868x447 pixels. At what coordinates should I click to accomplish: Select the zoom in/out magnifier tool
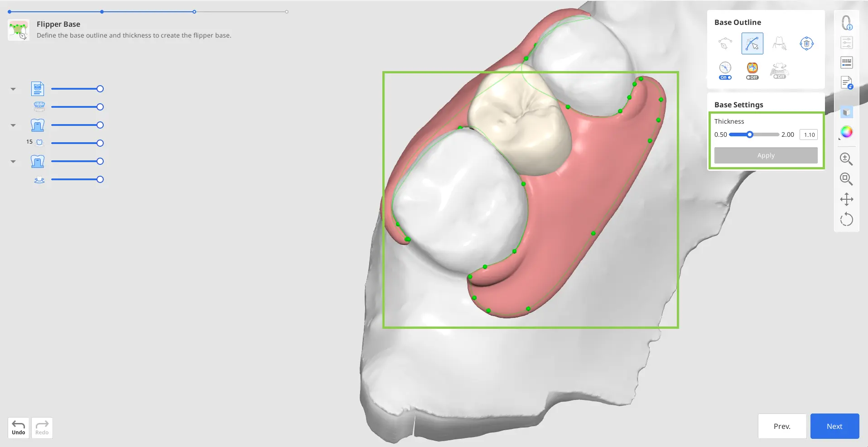point(846,159)
